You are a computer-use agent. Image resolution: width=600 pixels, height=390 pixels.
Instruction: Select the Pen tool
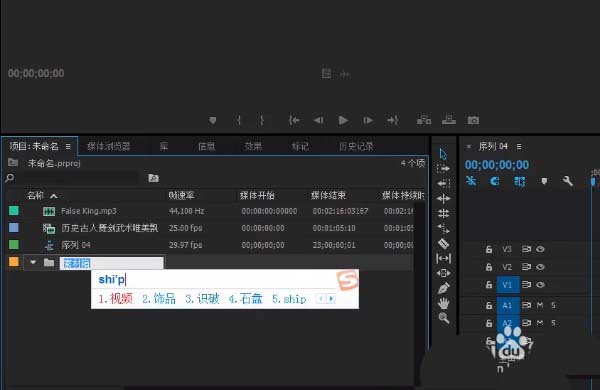[x=443, y=288]
